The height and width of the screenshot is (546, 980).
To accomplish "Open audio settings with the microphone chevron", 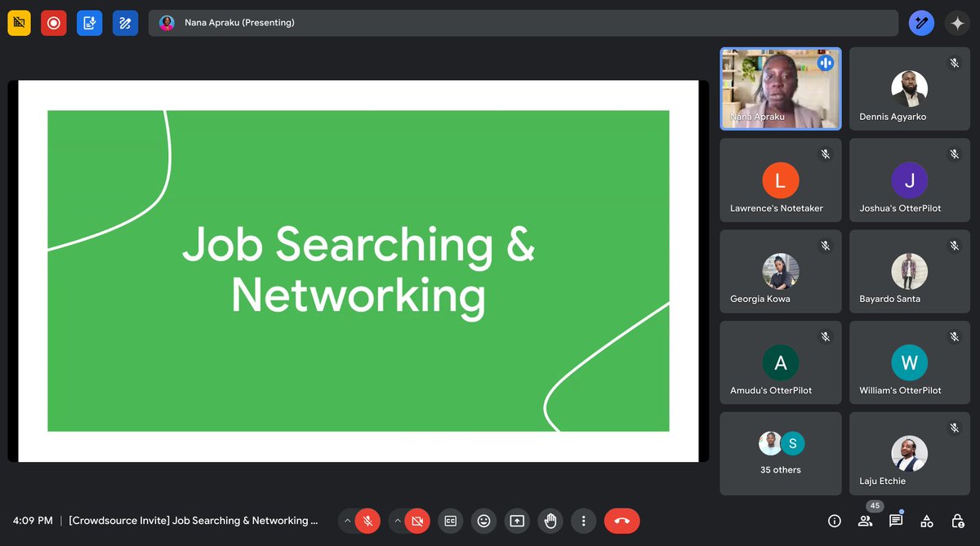I will (x=349, y=520).
